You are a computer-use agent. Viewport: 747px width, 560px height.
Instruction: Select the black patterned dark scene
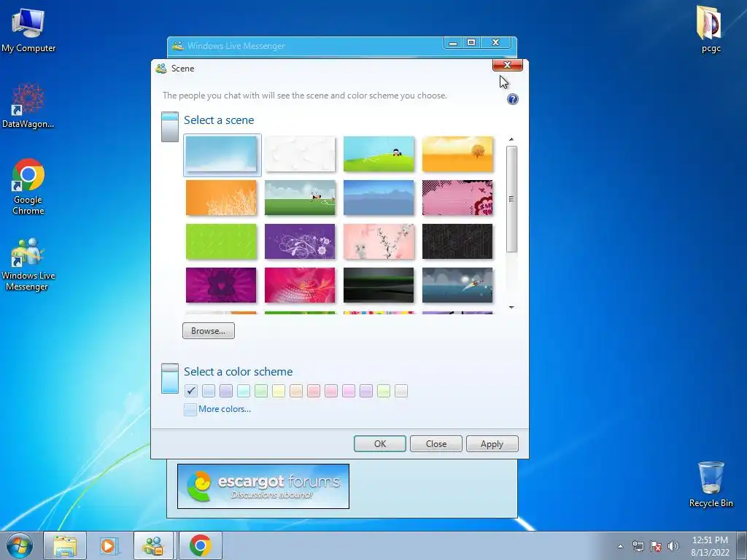coord(457,241)
